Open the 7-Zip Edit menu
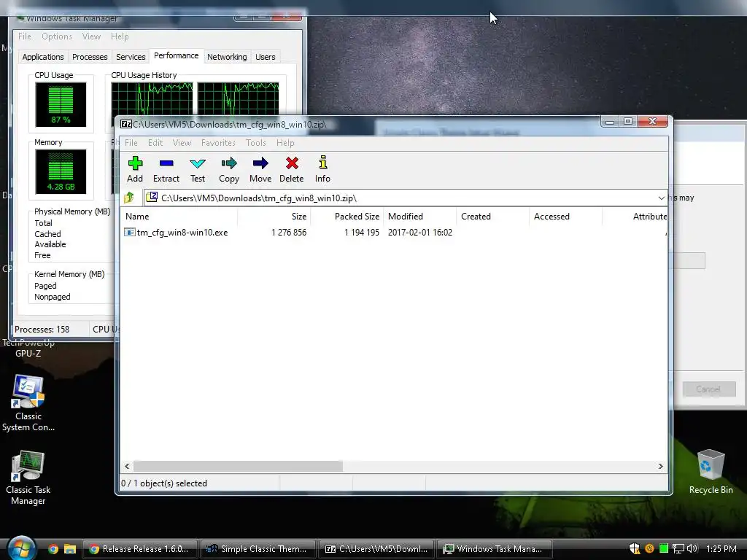 (x=155, y=143)
